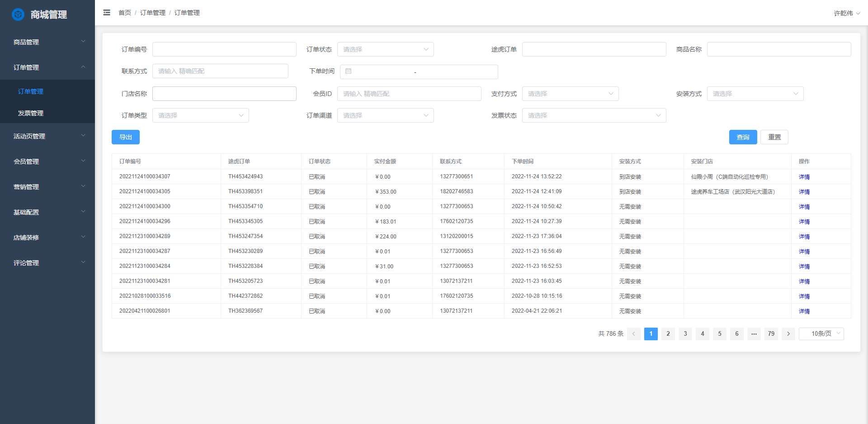Expand the 商品管理 sidebar menu
Image resolution: width=868 pixels, height=424 pixels.
pos(47,42)
